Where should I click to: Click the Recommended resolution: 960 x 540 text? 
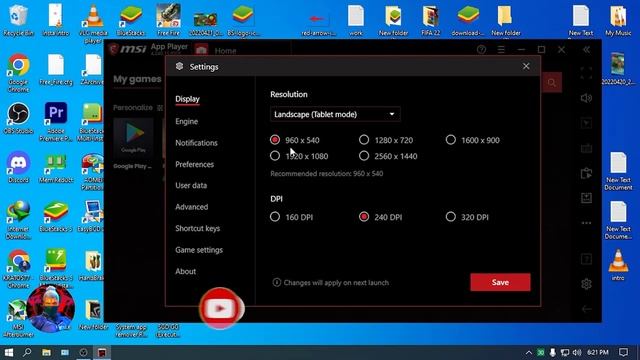327,173
